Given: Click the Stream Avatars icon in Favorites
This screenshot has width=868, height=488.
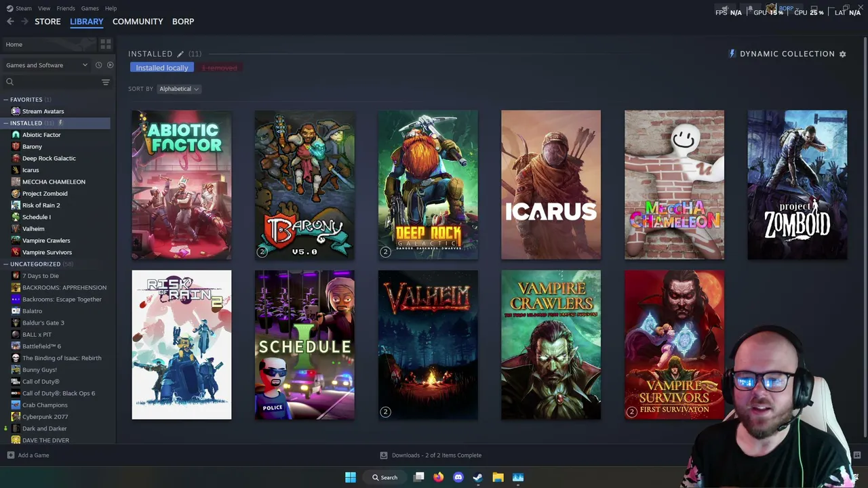Looking at the screenshot, I should click(x=16, y=111).
